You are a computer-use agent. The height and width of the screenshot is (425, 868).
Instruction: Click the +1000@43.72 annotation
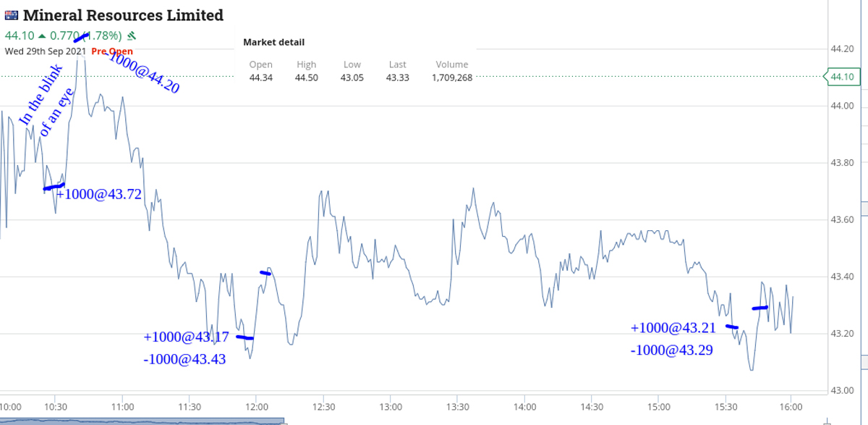click(98, 194)
